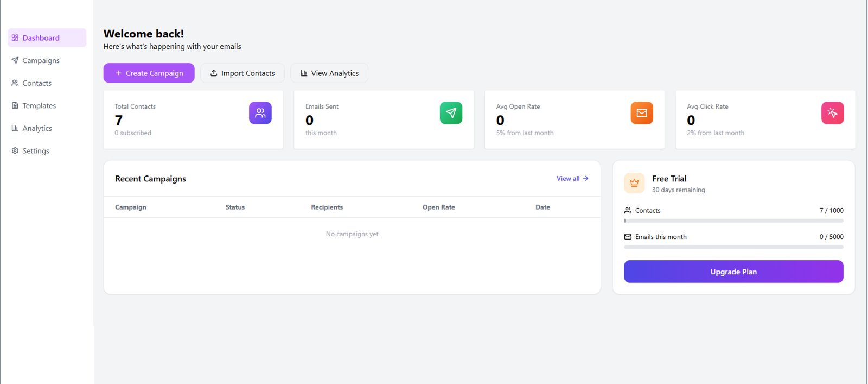Click the orange Avg Open Rate envelope icon
The height and width of the screenshot is (384, 868).
coord(642,113)
